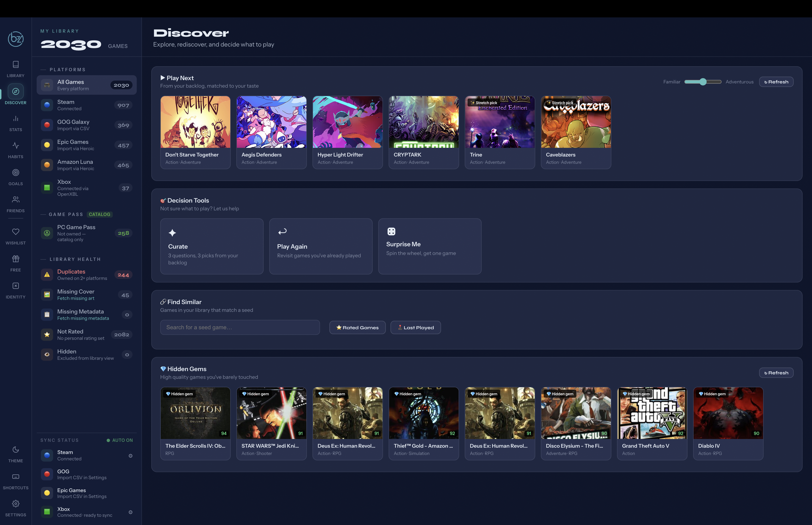Open the Caveblazers stretch pick card
Viewport: 812px width, 525px height.
pyautogui.click(x=576, y=132)
